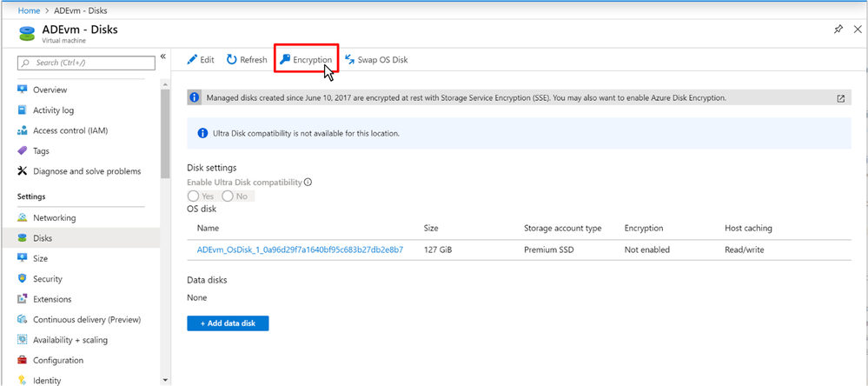Screen dimensions: 868x386
Task: Click the Configuration toolbox icon
Action: coord(22,360)
